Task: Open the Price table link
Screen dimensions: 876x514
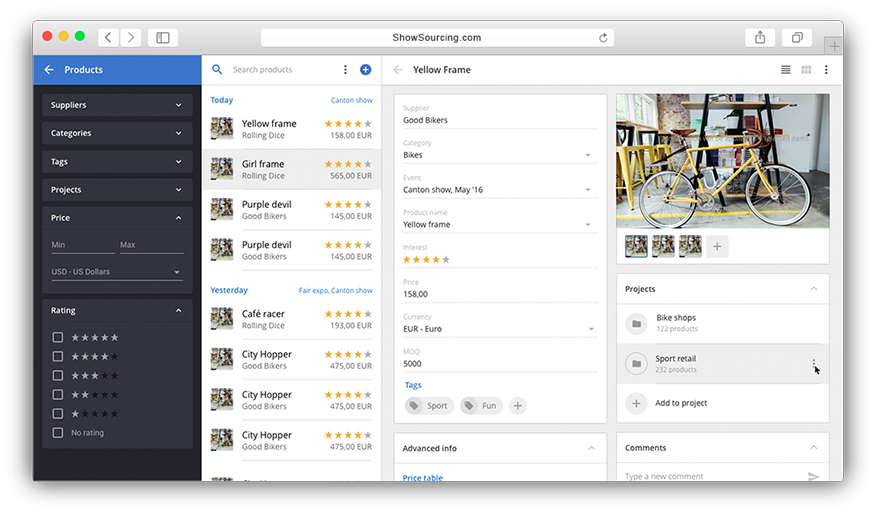Action: click(x=422, y=478)
